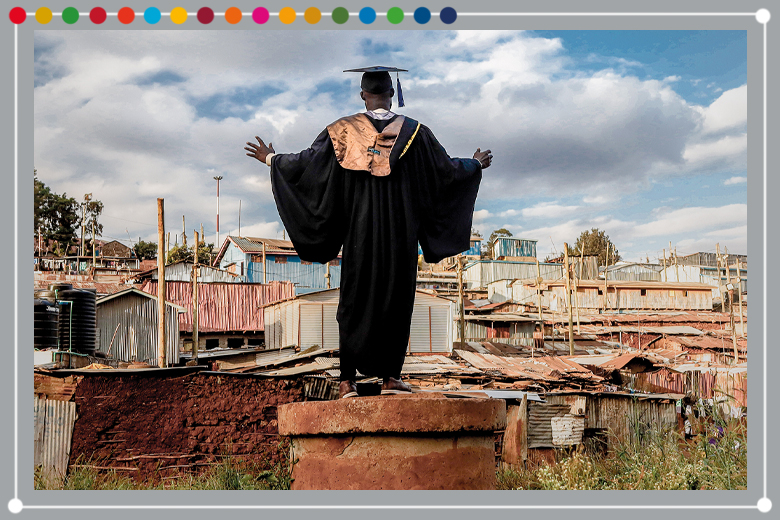Choose the burgundy dot
The height and width of the screenshot is (520, 780).
pyautogui.click(x=206, y=15)
